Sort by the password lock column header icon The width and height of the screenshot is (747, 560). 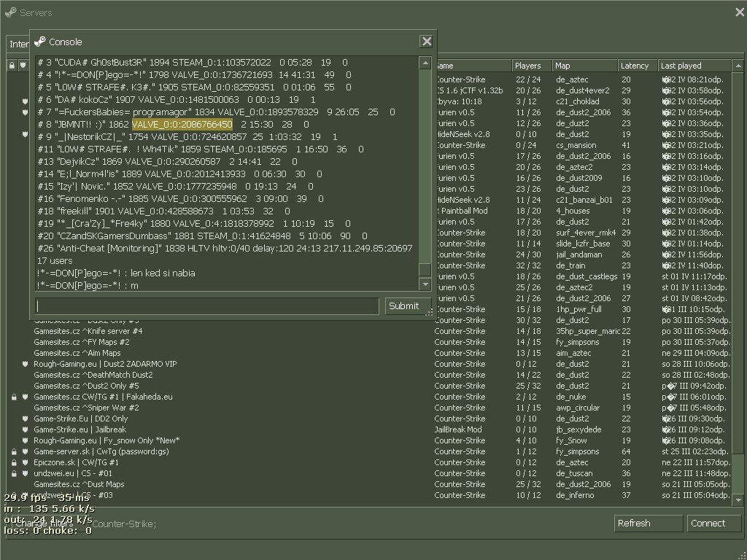12,66
